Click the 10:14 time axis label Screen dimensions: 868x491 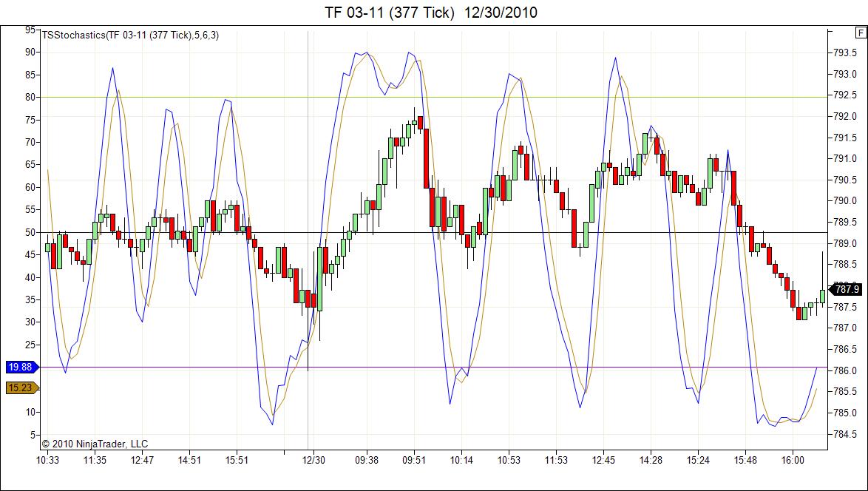(461, 461)
